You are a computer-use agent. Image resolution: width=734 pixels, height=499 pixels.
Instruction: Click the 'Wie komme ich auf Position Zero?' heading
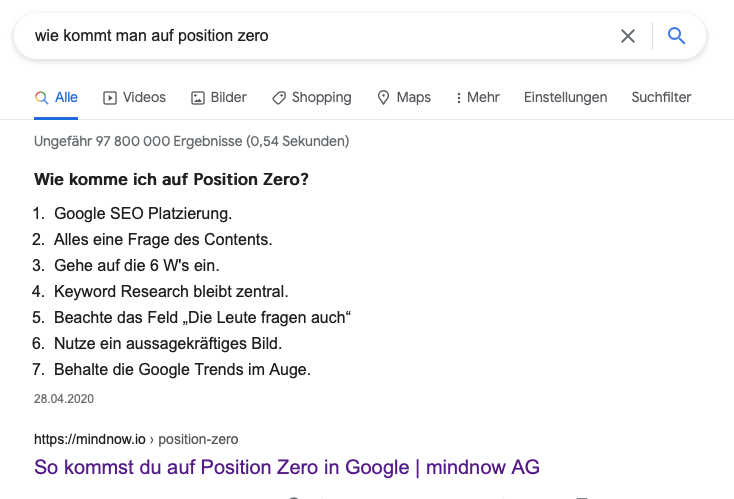(x=171, y=179)
